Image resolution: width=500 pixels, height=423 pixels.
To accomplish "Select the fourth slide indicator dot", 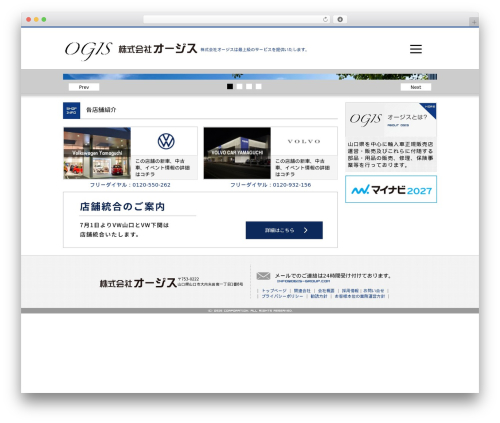I will tap(259, 86).
